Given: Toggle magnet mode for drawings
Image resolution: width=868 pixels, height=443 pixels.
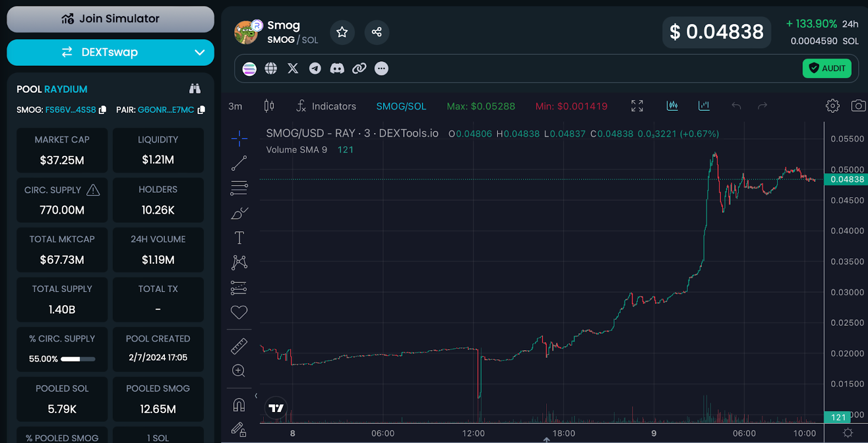Looking at the screenshot, I should coord(239,405).
